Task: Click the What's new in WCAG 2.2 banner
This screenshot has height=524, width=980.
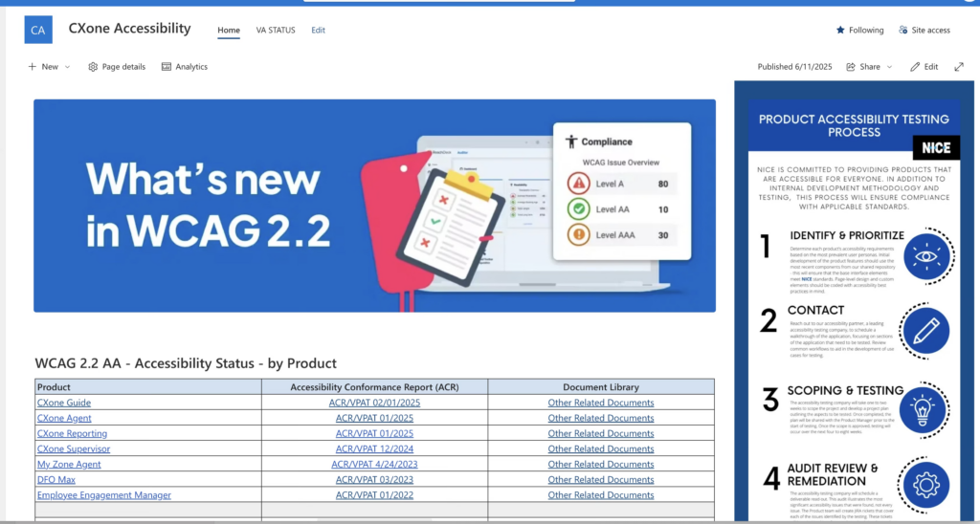Action: point(374,205)
